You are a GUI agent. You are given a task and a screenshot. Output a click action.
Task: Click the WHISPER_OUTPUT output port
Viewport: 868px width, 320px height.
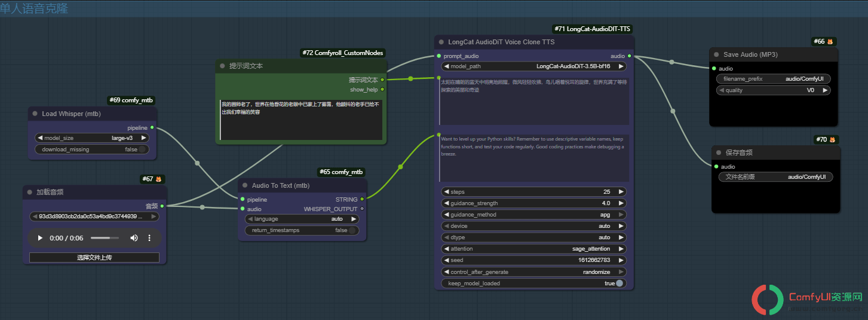[362, 209]
